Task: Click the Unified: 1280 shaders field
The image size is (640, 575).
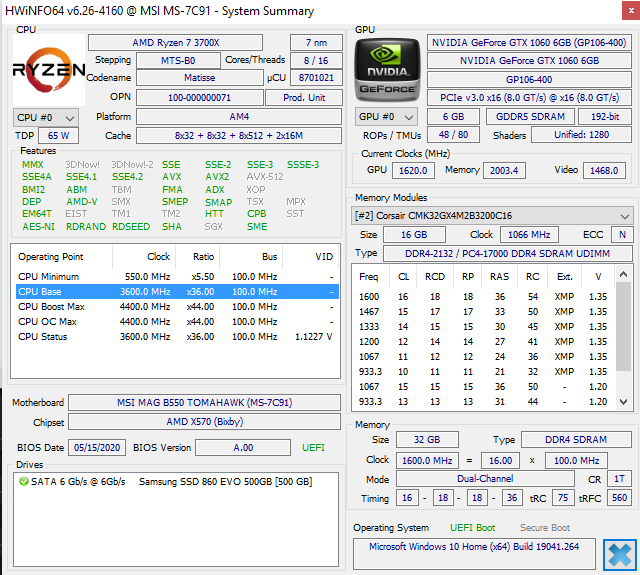Action: (581, 135)
